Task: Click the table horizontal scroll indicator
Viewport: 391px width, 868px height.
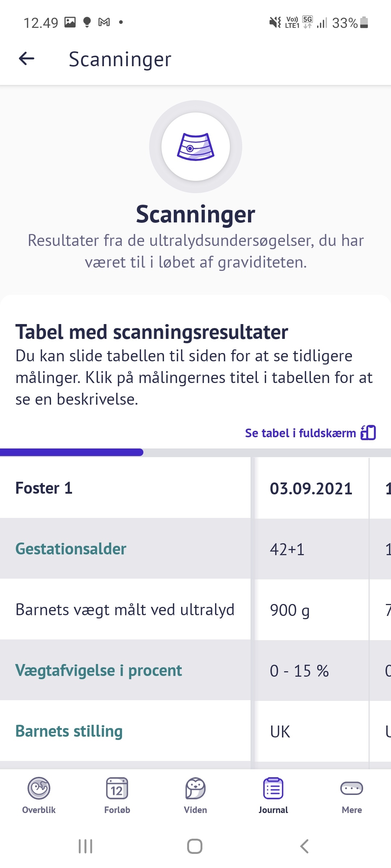Action: point(72,452)
